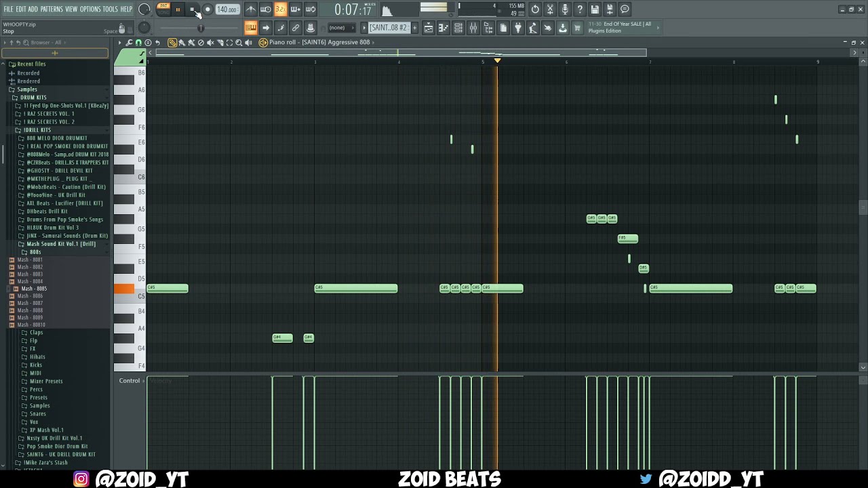Image resolution: width=868 pixels, height=488 pixels.
Task: Click the stamp tool icon in top toolbar
Action: pos(311,28)
